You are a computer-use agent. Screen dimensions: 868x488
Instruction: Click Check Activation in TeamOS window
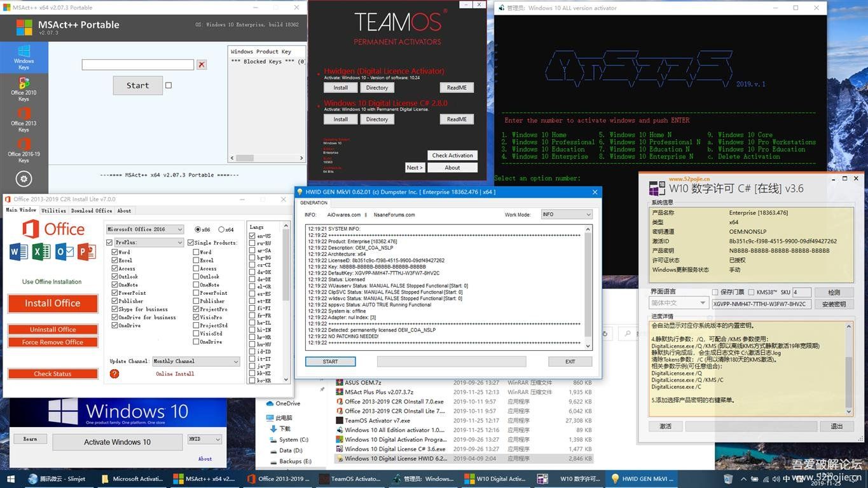453,155
